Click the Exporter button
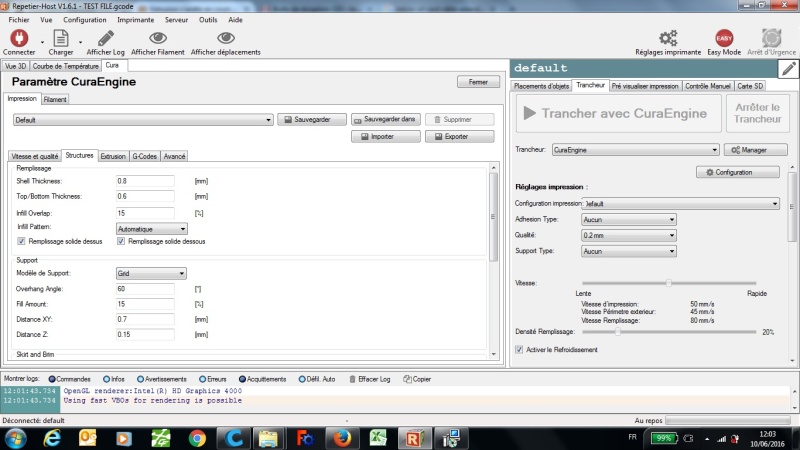800x450 pixels. (459, 137)
